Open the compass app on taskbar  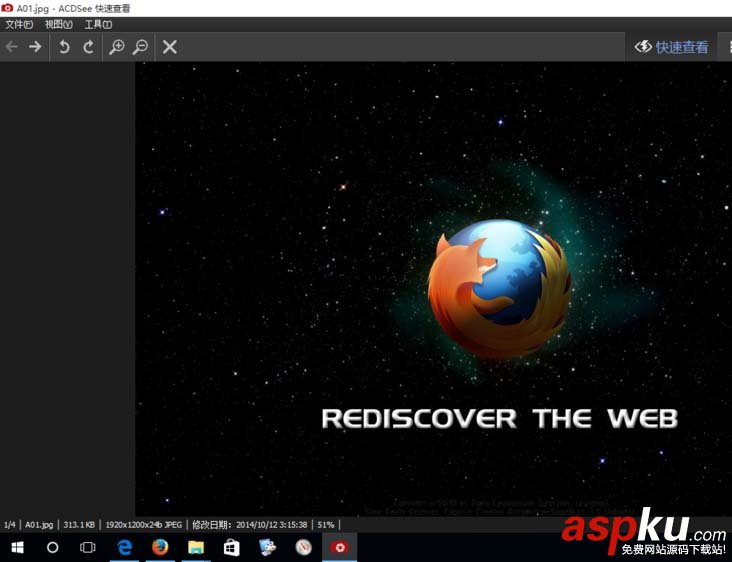303,547
